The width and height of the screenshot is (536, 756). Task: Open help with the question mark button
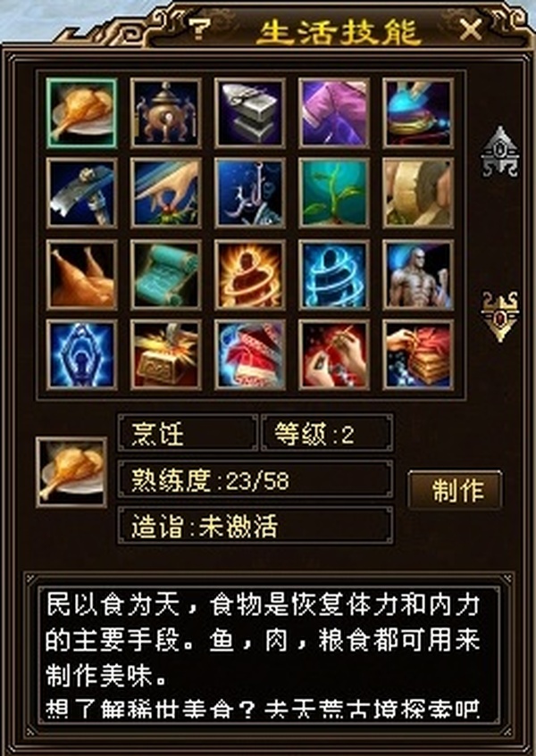(198, 29)
